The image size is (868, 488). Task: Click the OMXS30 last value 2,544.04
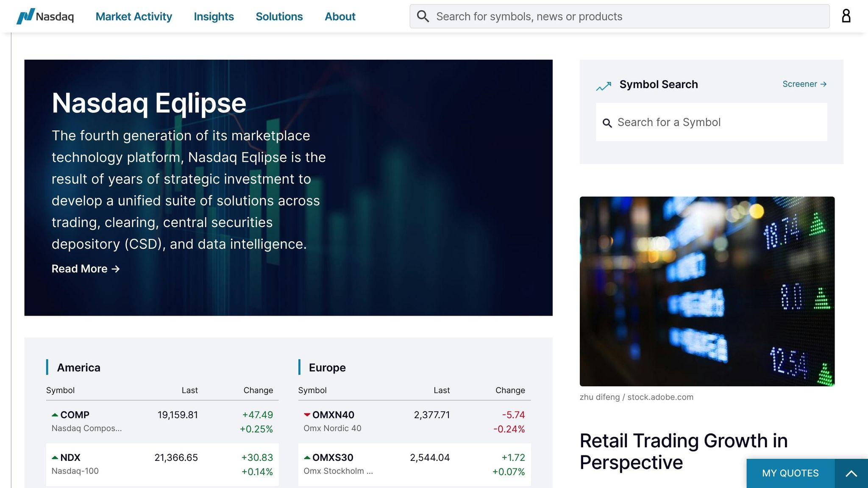point(430,457)
